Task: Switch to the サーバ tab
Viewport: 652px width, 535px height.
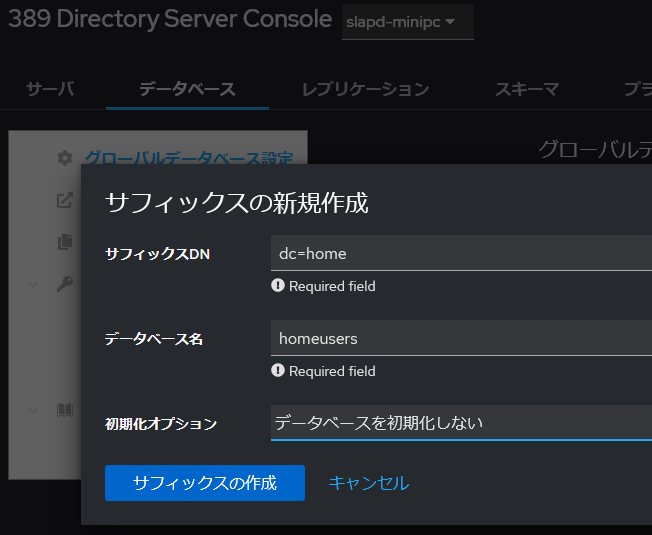Action: (50, 89)
